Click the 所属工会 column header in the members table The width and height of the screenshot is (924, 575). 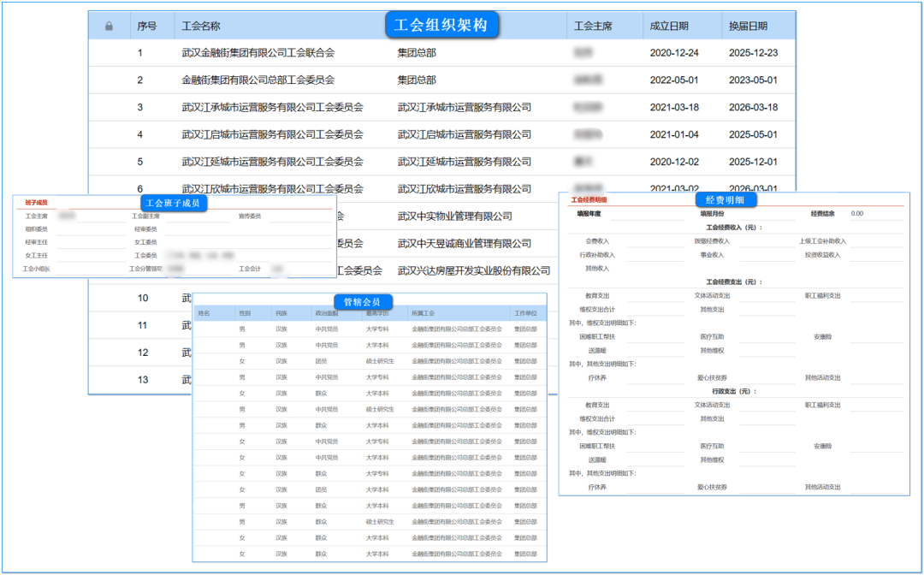pyautogui.click(x=423, y=313)
